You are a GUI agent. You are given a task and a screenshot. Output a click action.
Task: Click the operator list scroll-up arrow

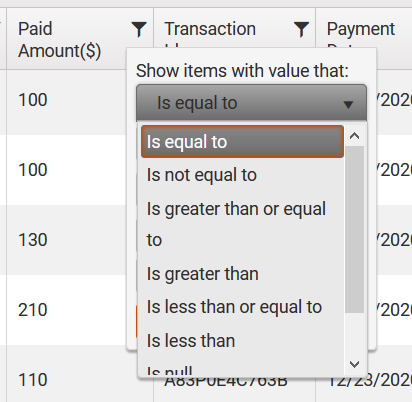pyautogui.click(x=354, y=136)
